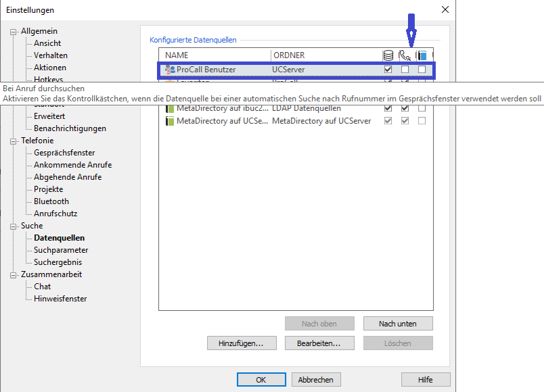Screen dimensions: 544x392
Task: Uncheck database checkbox for ProCall Benutzer
Action: tap(388, 70)
